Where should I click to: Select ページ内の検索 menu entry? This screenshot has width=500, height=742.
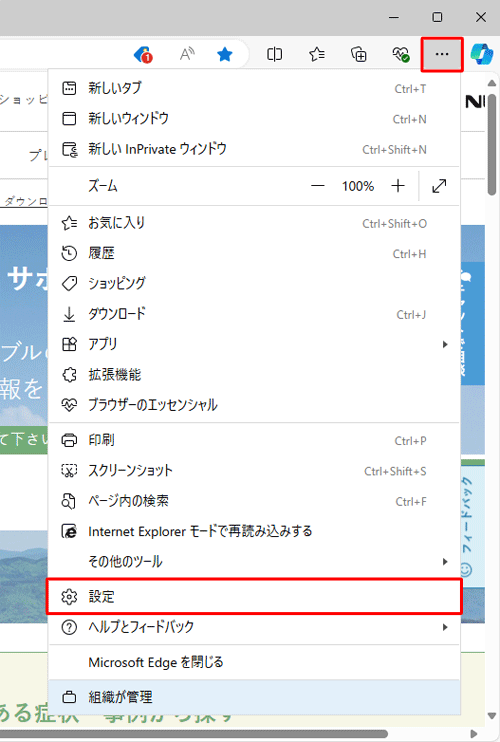click(x=254, y=501)
